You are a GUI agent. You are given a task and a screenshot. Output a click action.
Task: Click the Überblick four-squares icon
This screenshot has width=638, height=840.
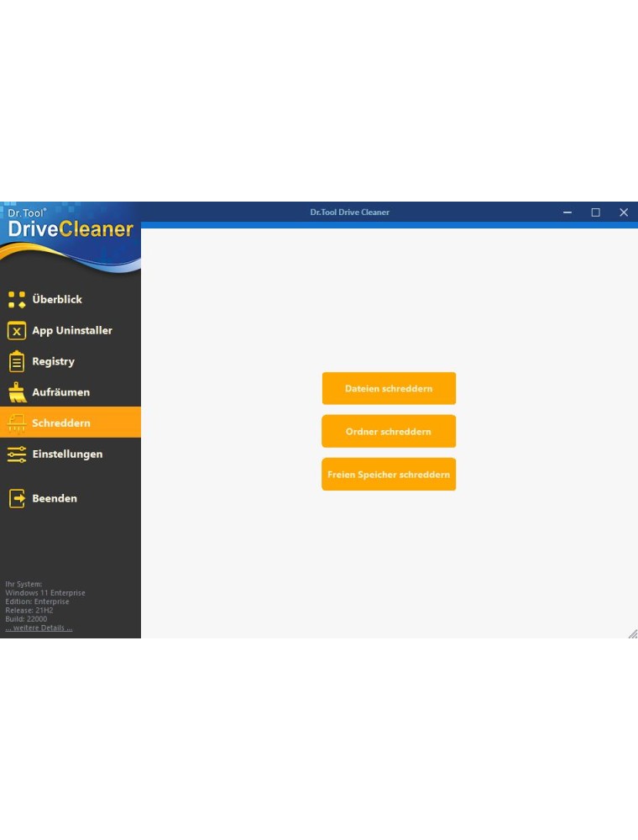point(17,300)
